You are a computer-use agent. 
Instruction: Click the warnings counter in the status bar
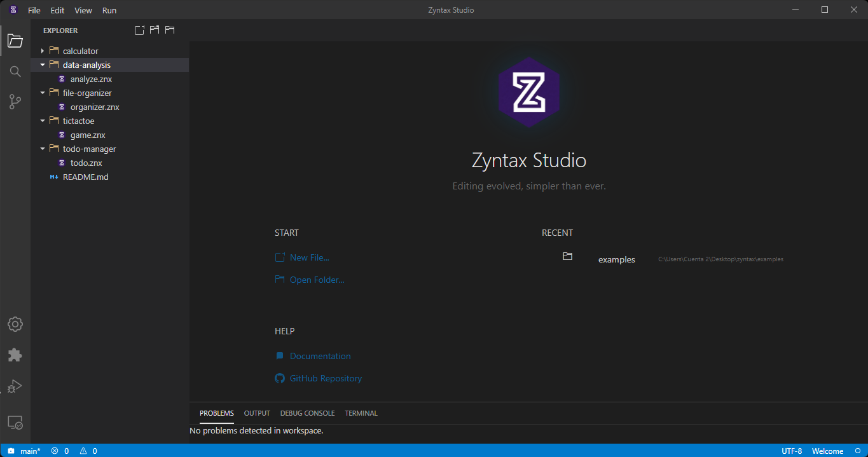tap(89, 451)
